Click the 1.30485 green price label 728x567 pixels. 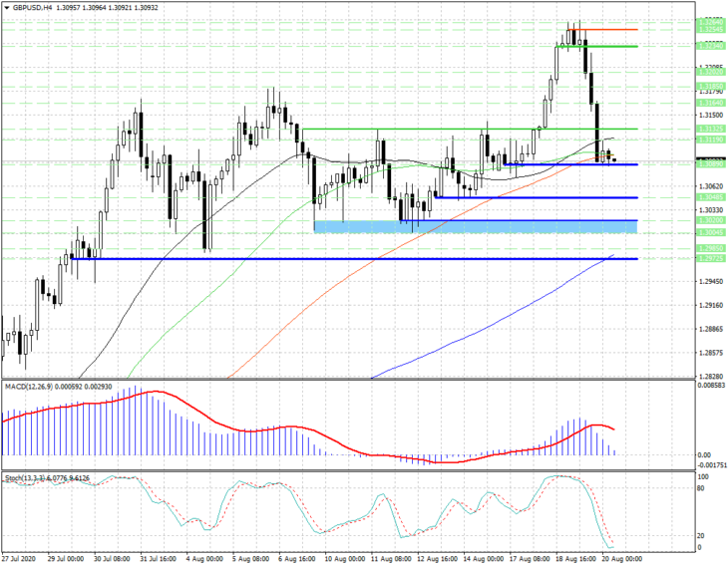[711, 197]
